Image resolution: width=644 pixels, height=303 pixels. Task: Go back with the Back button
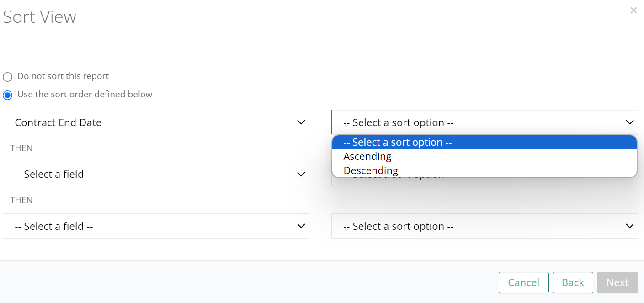point(573,282)
